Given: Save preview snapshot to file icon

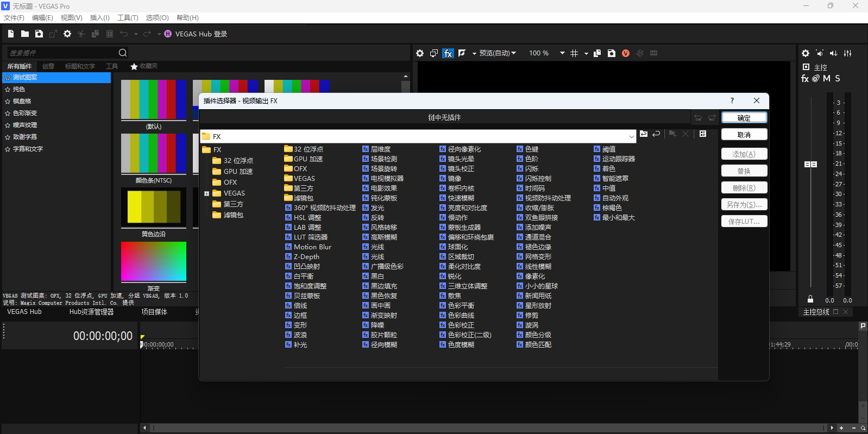Looking at the screenshot, I should coord(612,53).
